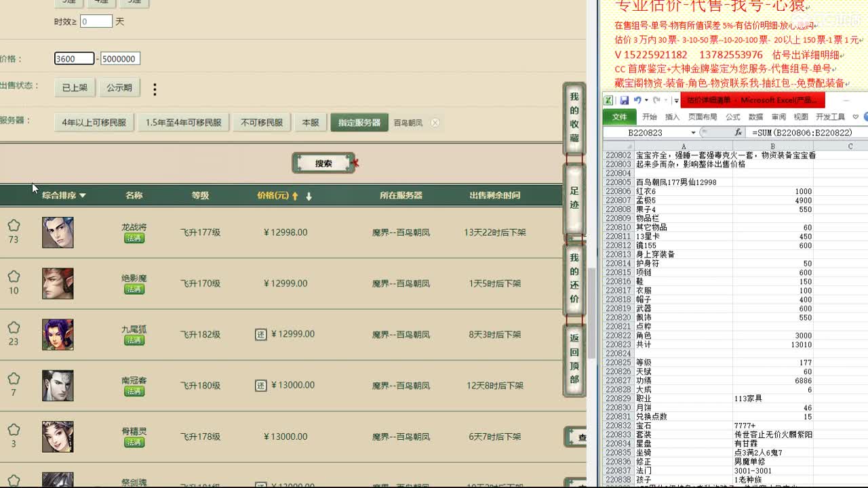Viewport: 868px width, 488px height.
Task: Click the bargain 还 icon for 九尾狐
Action: [261, 334]
